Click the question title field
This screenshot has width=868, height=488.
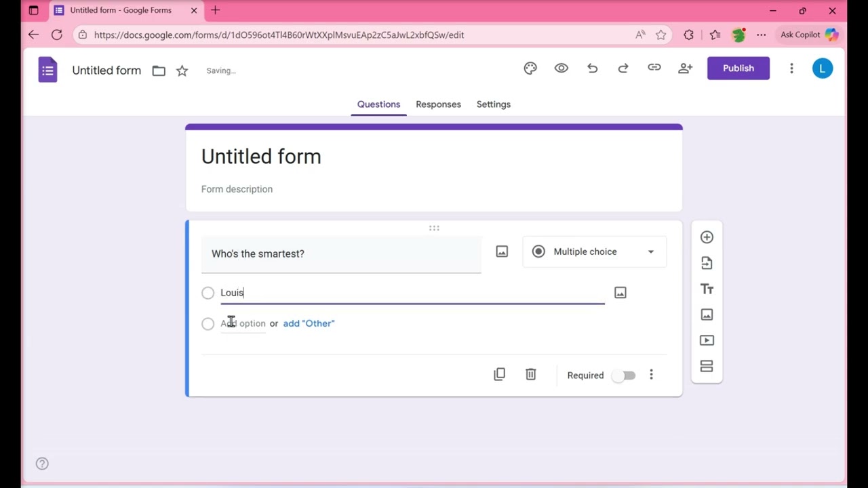[341, 253]
